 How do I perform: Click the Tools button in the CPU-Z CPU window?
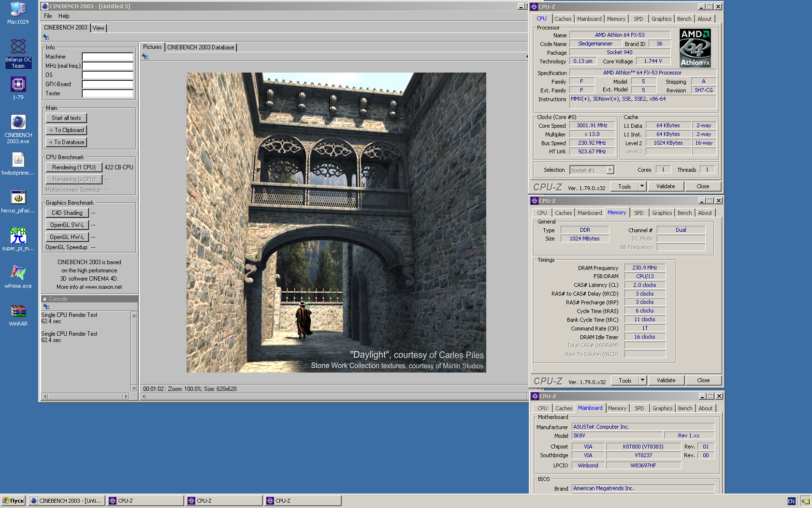[624, 186]
